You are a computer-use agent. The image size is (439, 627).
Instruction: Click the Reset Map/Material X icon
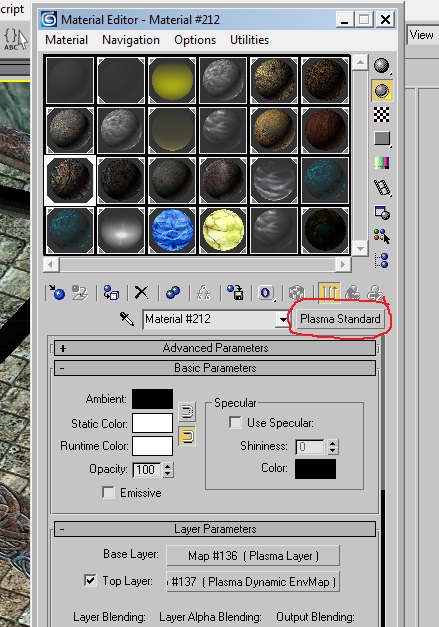141,293
